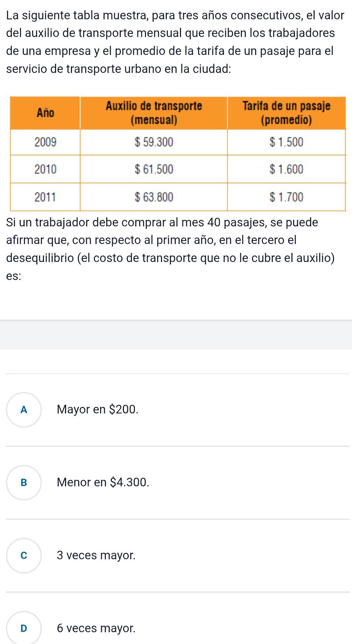The width and height of the screenshot is (352, 644).
Task: Select the 2009 year cell
Action: [x=45, y=142]
